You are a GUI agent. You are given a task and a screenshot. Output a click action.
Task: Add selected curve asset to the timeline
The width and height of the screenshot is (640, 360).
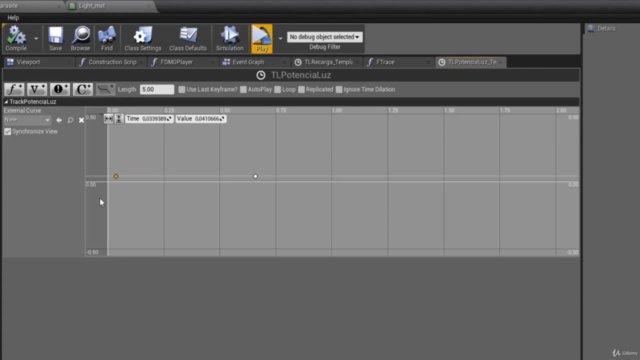(105, 89)
